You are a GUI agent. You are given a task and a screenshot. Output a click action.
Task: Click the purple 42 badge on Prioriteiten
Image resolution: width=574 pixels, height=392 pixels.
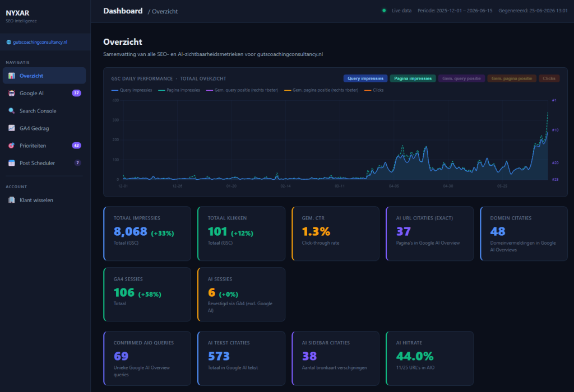pyautogui.click(x=76, y=146)
